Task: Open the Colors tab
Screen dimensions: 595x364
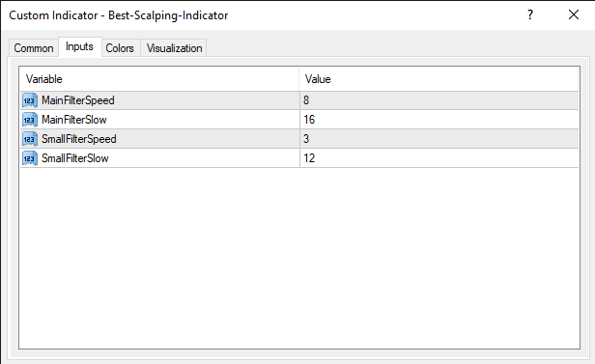Action: coord(120,48)
